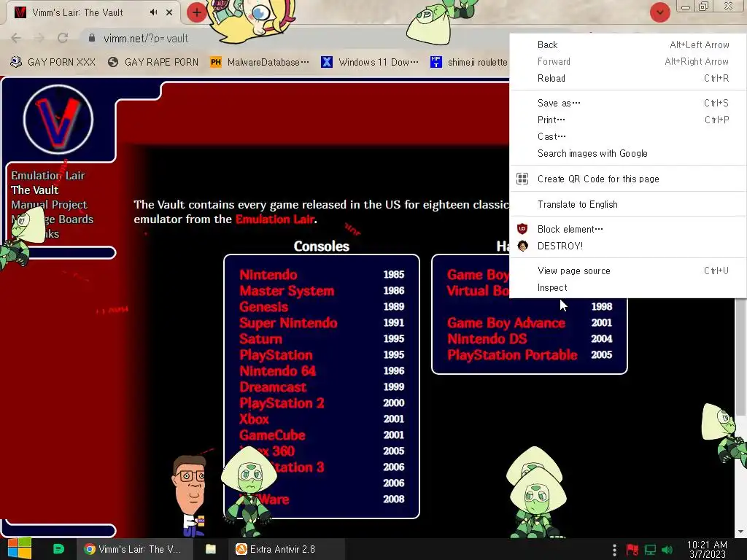The width and height of the screenshot is (747, 560).
Task: Open the Windows 11 Dow... bookmark
Action: point(370,62)
